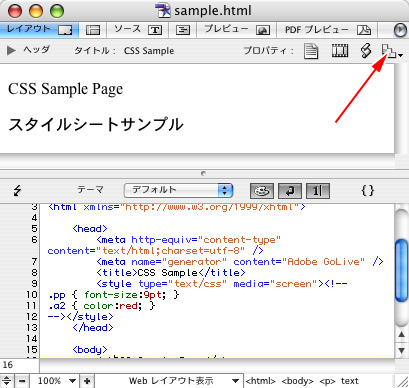This screenshot has width=409, height=388.
Task: Click the link/script properties icon
Action: pyautogui.click(x=366, y=51)
